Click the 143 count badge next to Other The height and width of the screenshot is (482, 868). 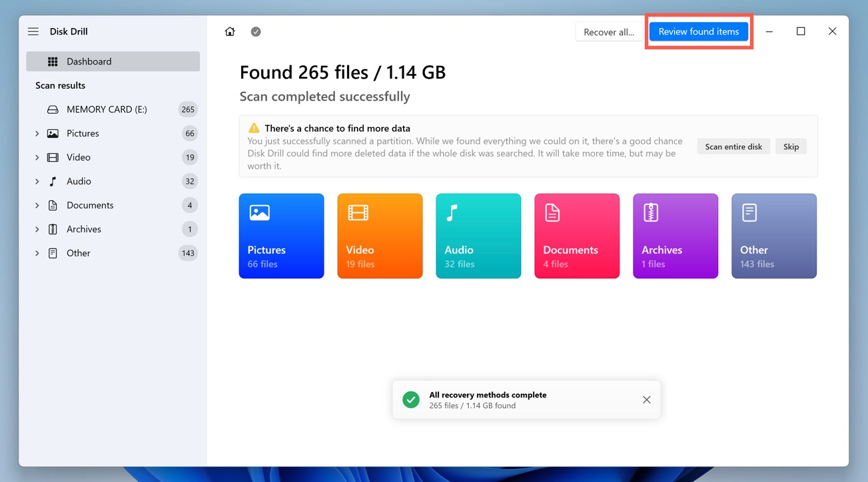(188, 253)
